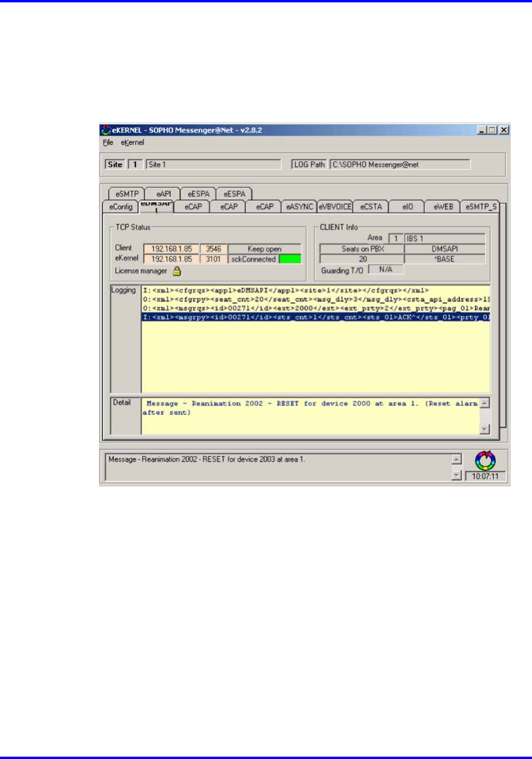Switch to the eASYNC tab
The image size is (532, 759).
(x=299, y=207)
